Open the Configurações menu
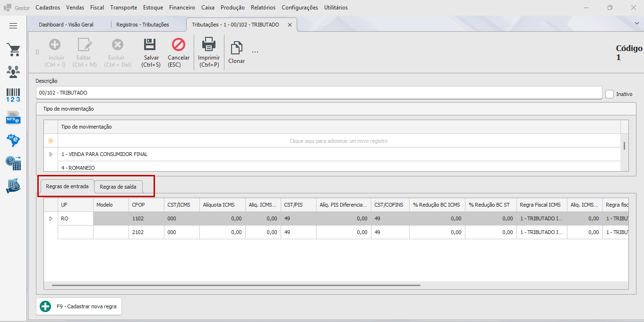 (300, 8)
